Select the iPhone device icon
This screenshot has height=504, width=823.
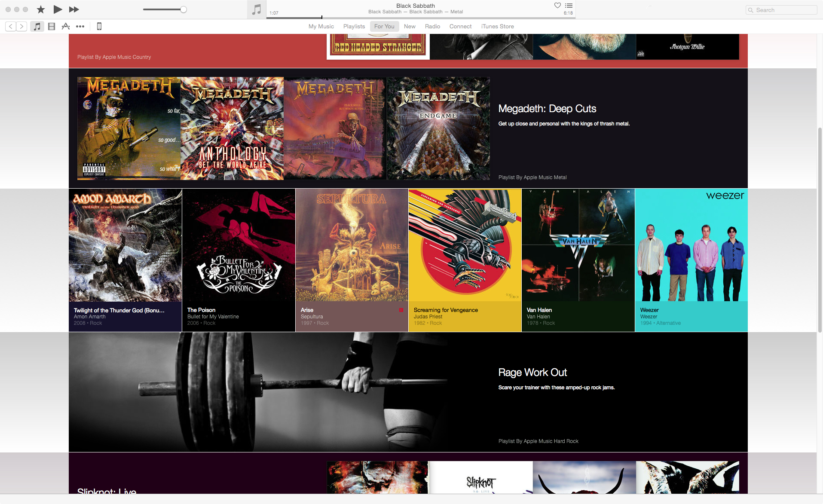point(99,27)
